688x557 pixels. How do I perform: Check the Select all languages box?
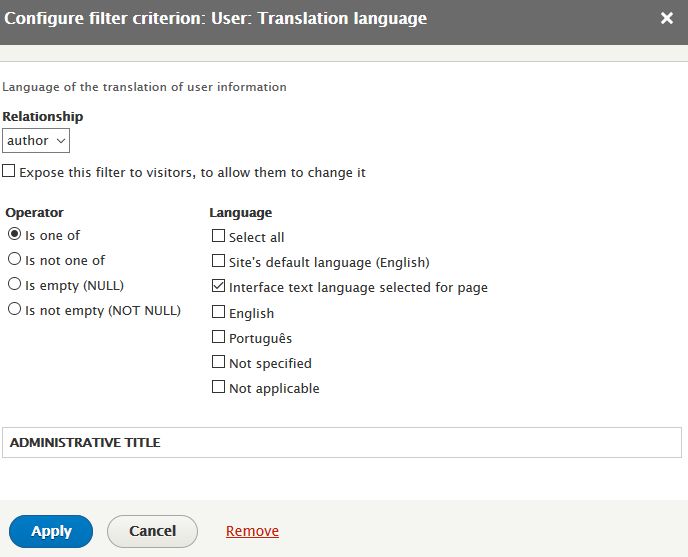218,236
